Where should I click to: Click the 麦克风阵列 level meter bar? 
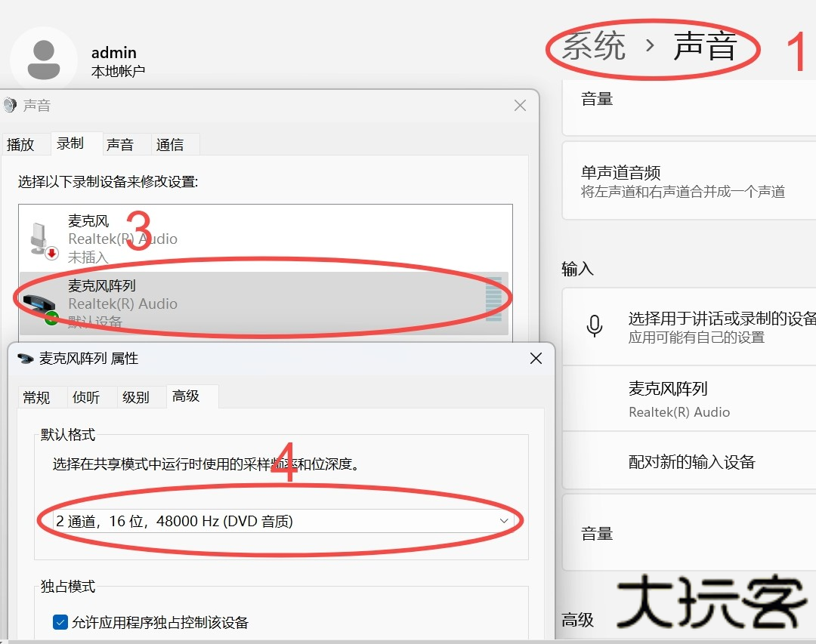pyautogui.click(x=493, y=300)
